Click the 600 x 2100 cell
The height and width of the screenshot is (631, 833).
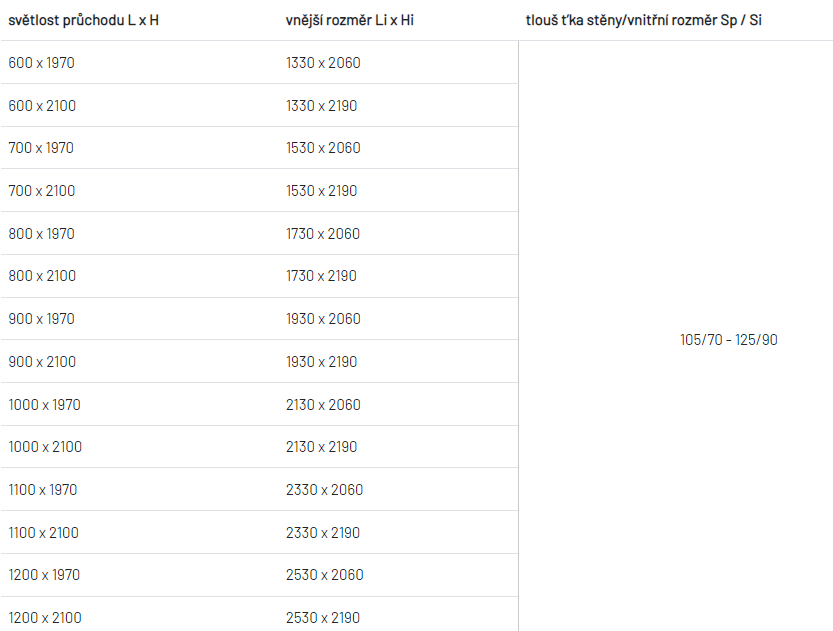[x=42, y=106]
